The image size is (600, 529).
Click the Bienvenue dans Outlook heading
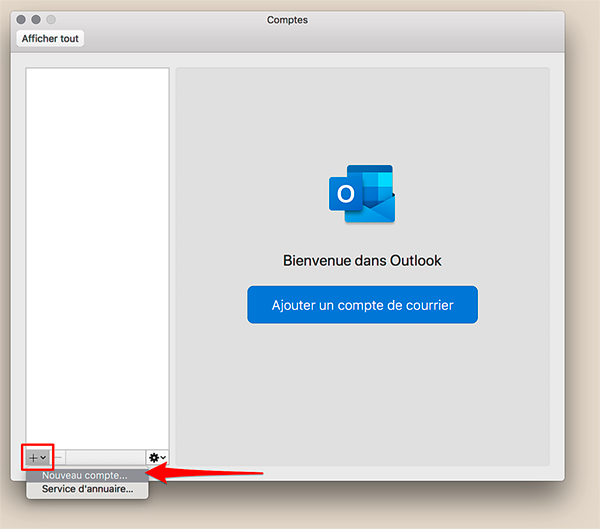(362, 261)
